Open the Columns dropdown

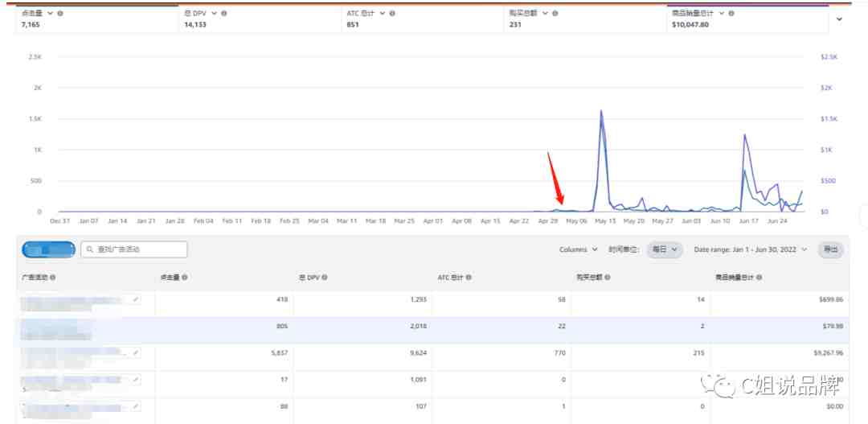pos(578,249)
